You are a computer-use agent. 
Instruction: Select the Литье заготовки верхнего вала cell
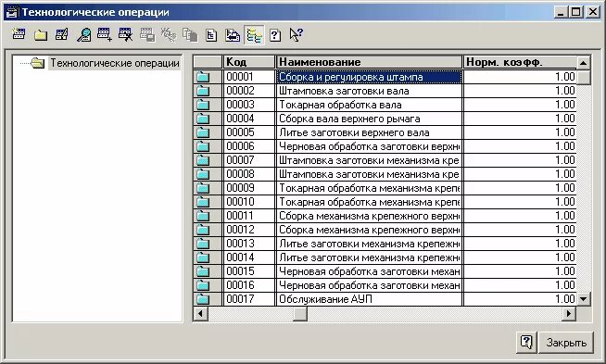(369, 132)
